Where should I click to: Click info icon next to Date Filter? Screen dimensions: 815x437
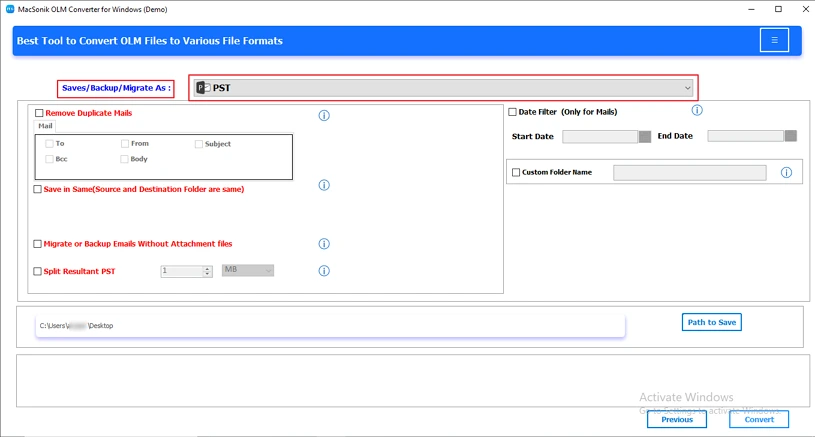[697, 110]
